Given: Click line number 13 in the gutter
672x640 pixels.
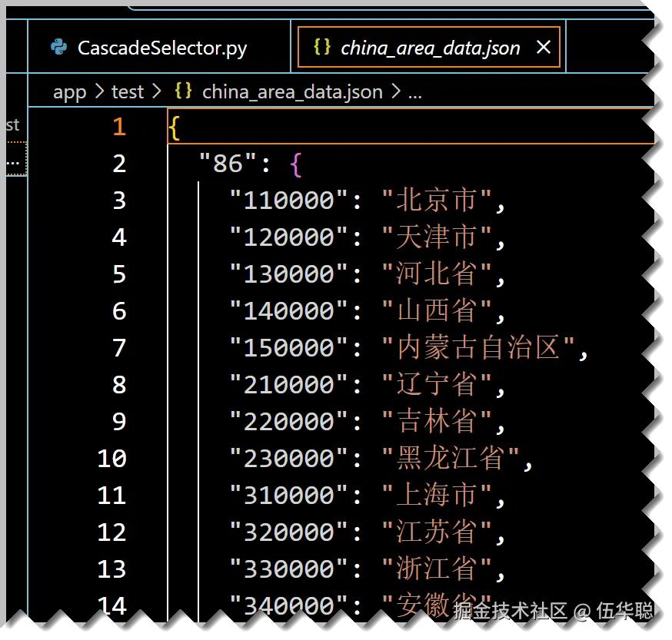Looking at the screenshot, I should pos(112,569).
